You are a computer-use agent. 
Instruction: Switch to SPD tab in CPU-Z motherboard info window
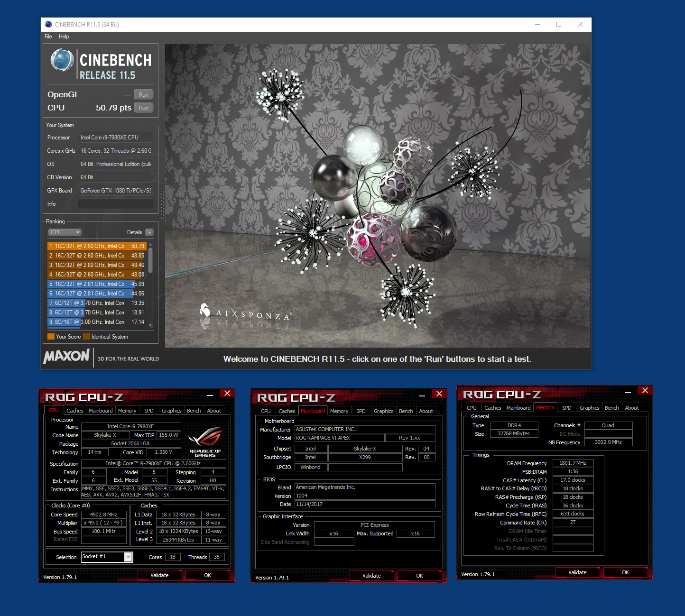pos(361,411)
